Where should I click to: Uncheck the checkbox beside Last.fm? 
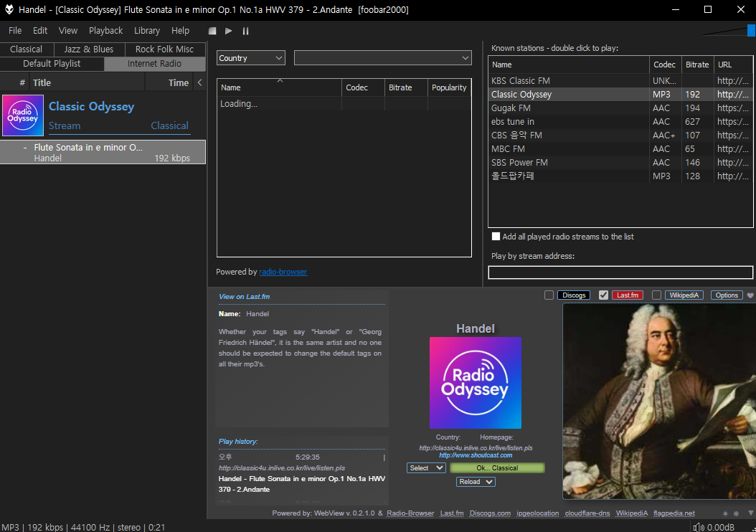coord(603,295)
